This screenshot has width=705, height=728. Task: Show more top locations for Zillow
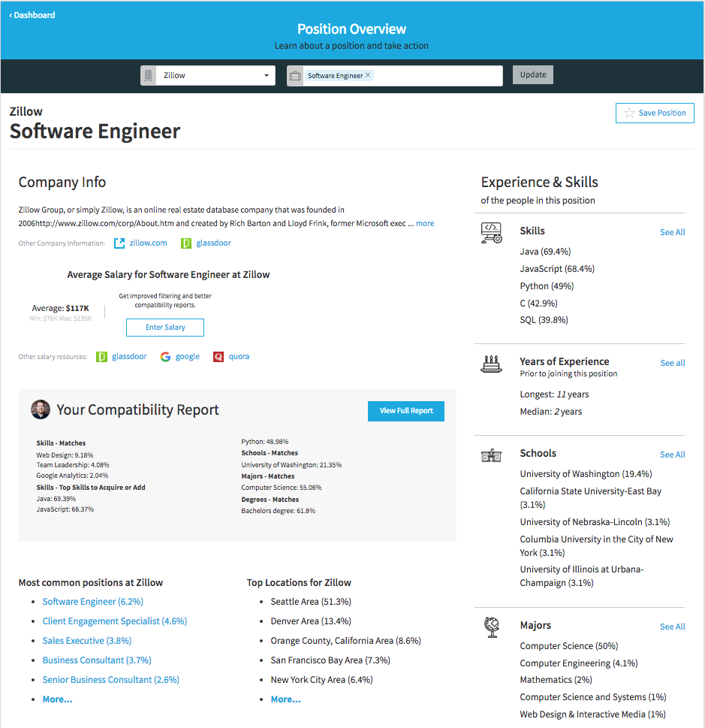(286, 699)
